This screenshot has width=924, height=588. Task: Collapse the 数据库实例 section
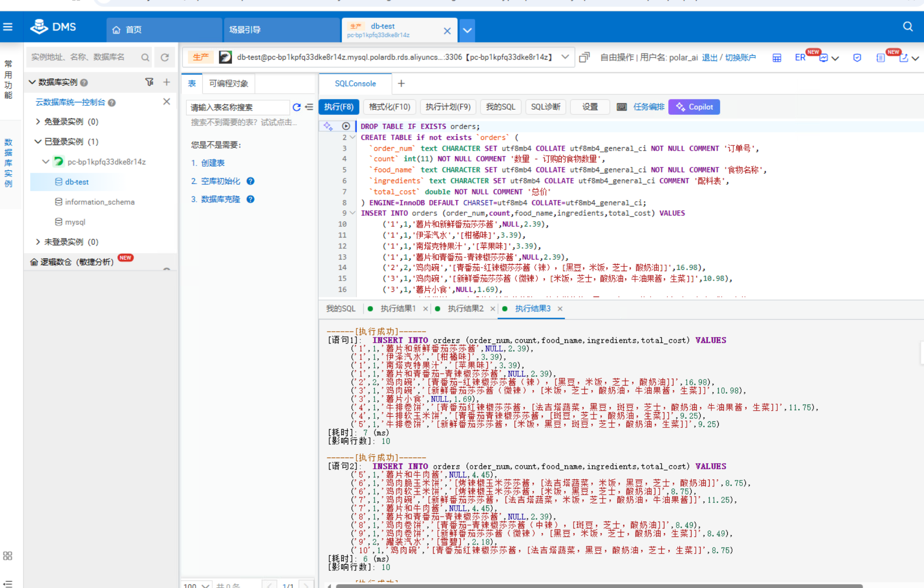32,82
